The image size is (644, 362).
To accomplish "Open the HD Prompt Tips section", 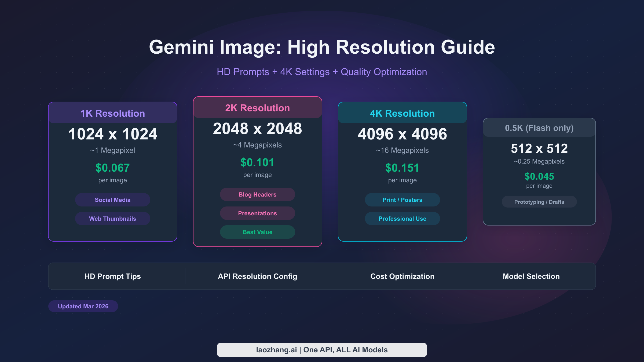I will [x=113, y=276].
